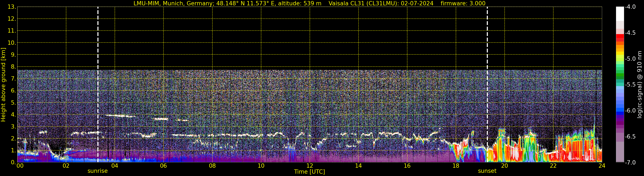Click the x-axis tick label 12
Viewport: 644px width, 176px height.
(x=310, y=166)
